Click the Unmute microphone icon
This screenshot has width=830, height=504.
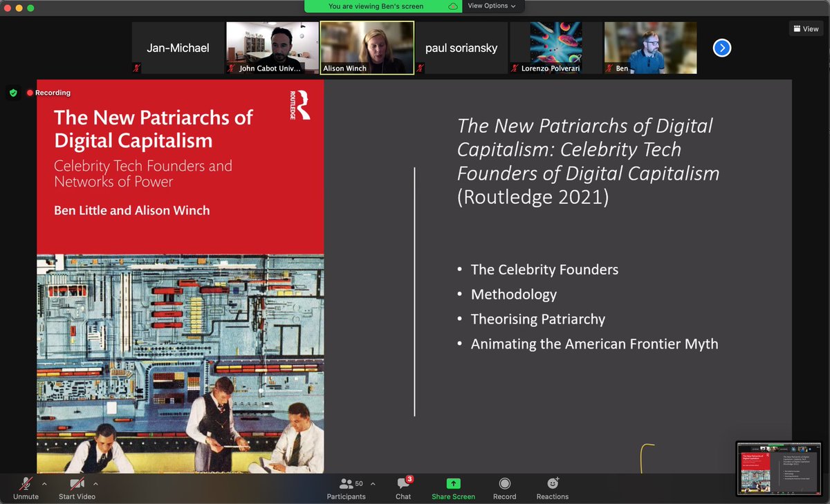[26, 483]
